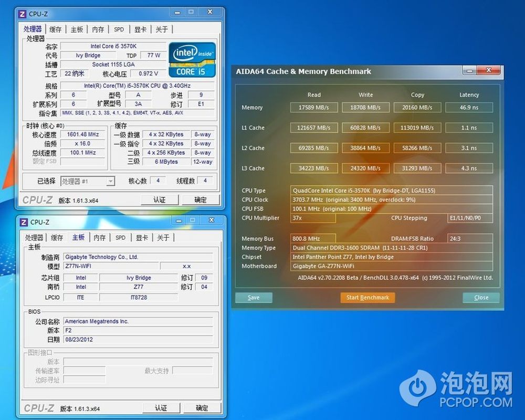
Task: Click the 三级 6 MBytes cache value
Action: [166, 162]
